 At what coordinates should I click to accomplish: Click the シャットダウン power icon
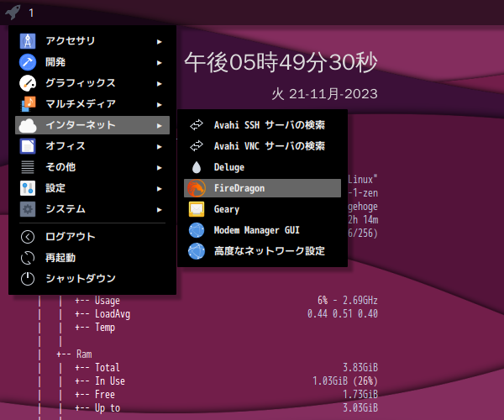(x=28, y=279)
